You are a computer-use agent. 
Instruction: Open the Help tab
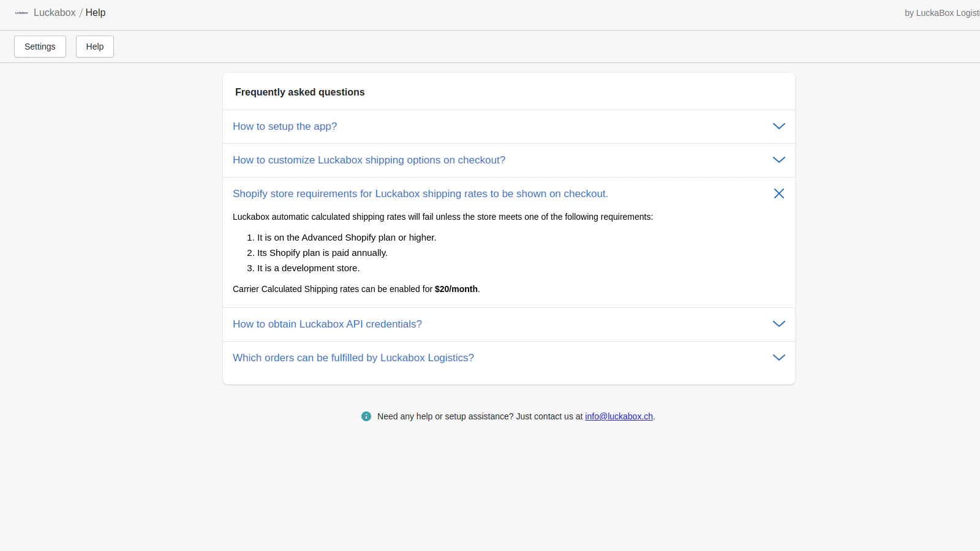[95, 47]
